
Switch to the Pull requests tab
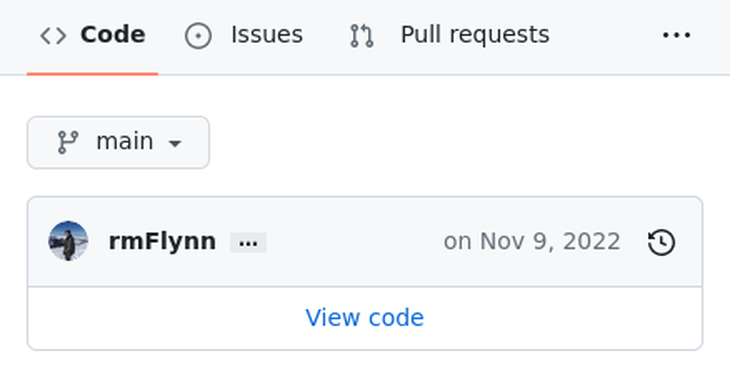click(450, 35)
